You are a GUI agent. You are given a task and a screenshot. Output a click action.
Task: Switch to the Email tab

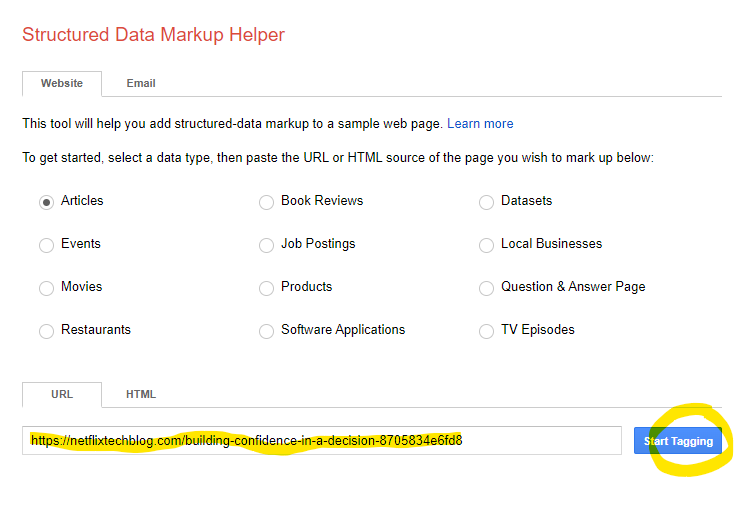click(141, 83)
